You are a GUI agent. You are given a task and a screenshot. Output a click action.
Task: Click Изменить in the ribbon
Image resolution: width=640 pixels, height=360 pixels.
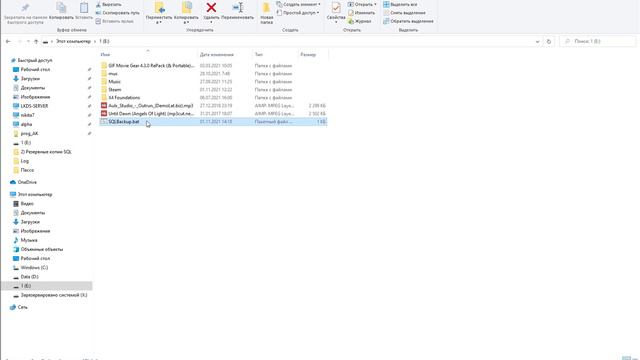tap(361, 13)
